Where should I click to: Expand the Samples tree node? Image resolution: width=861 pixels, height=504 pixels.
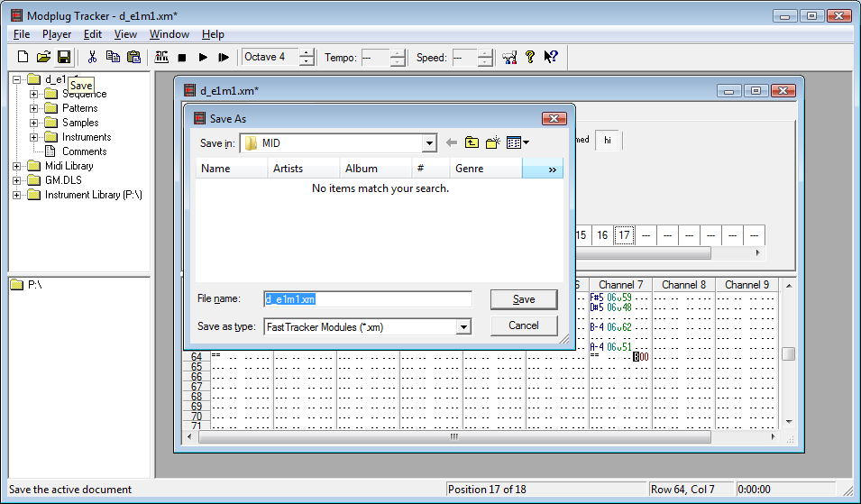pos(34,123)
